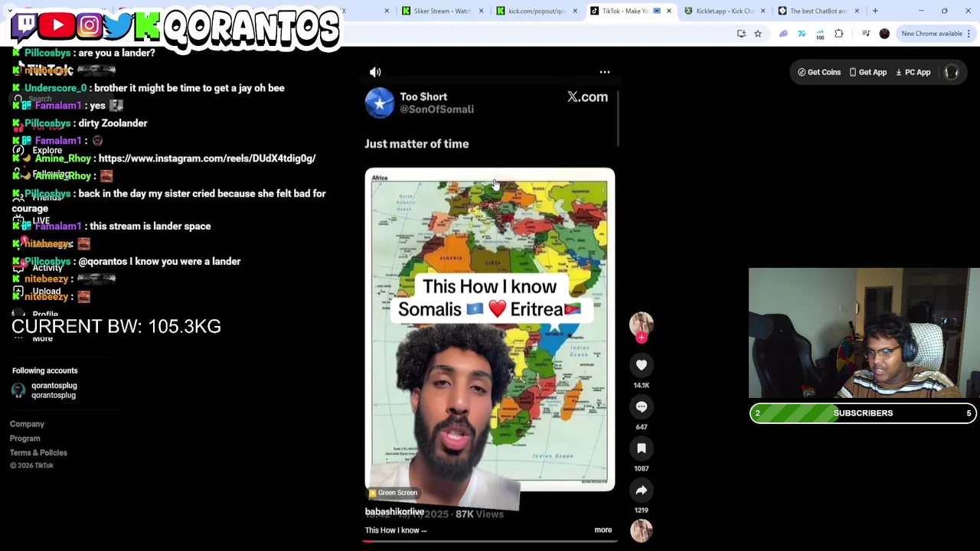Open the Extensions puzzle piece menu
This screenshot has width=980, height=551.
point(838,34)
